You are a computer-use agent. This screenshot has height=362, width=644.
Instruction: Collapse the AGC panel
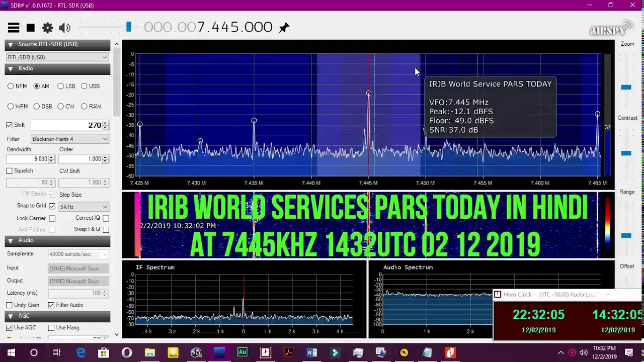pos(11,316)
